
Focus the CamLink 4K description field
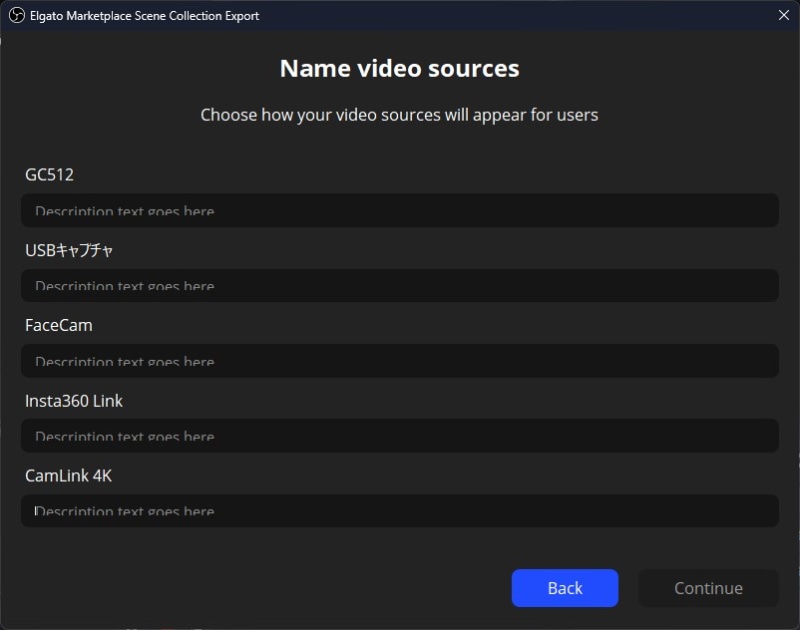(x=399, y=511)
